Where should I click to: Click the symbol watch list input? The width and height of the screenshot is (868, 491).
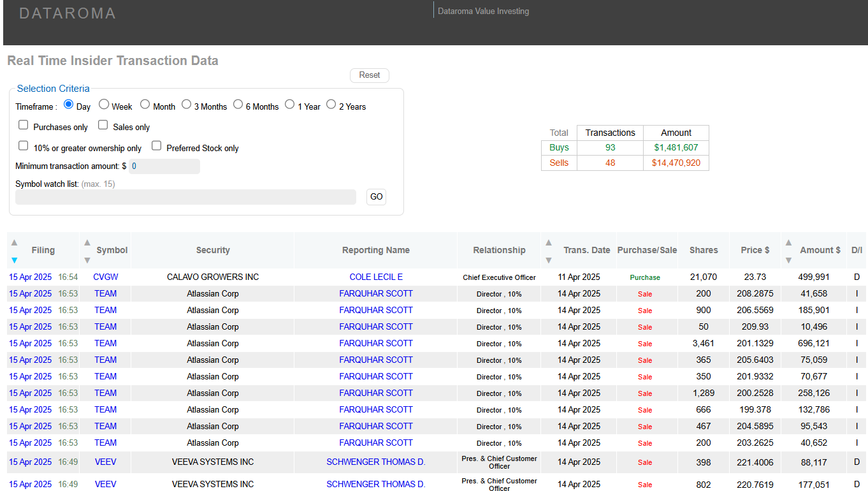click(x=185, y=197)
